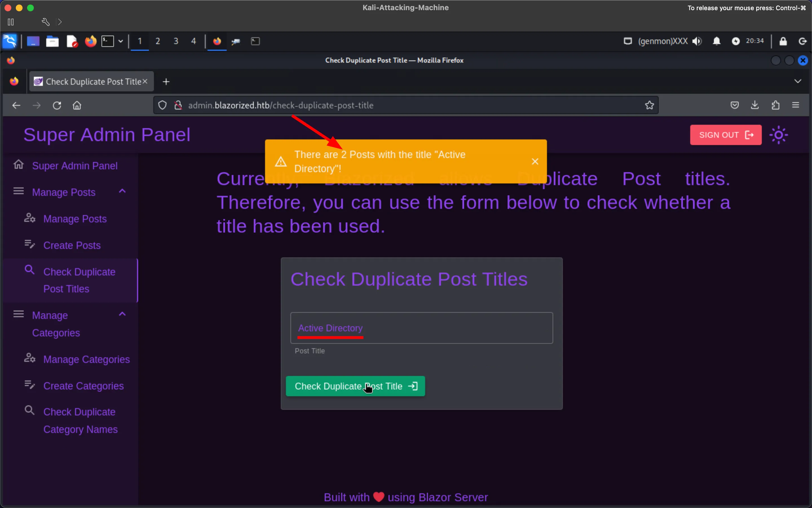Bookmark this page with the star icon
Image resolution: width=812 pixels, height=508 pixels.
point(650,106)
